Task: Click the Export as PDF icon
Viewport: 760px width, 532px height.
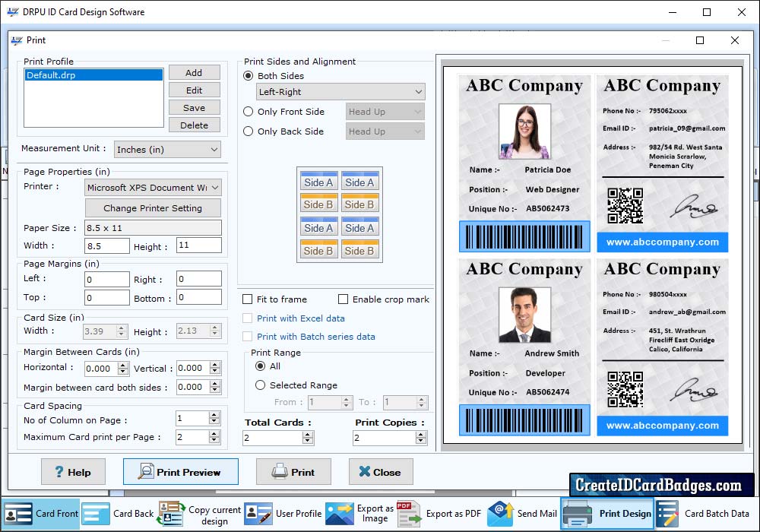Action: coord(409,514)
